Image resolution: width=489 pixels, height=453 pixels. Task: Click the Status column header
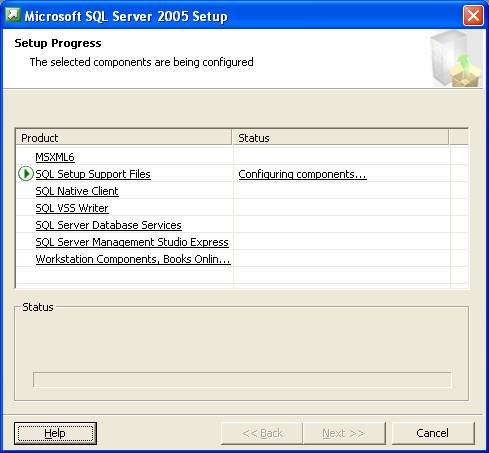pos(340,138)
